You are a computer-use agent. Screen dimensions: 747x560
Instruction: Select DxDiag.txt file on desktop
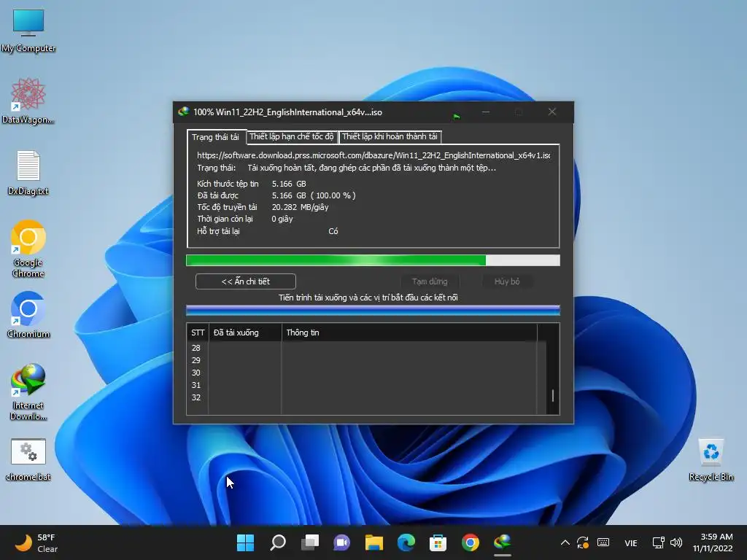pos(28,173)
